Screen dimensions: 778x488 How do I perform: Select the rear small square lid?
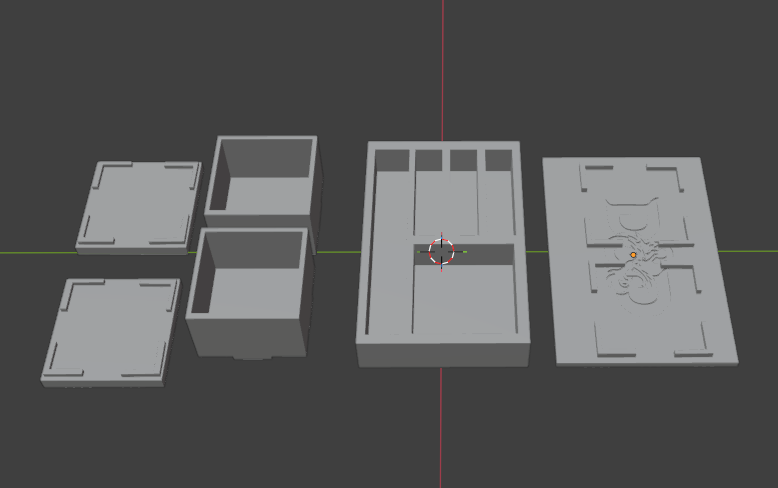pyautogui.click(x=139, y=207)
